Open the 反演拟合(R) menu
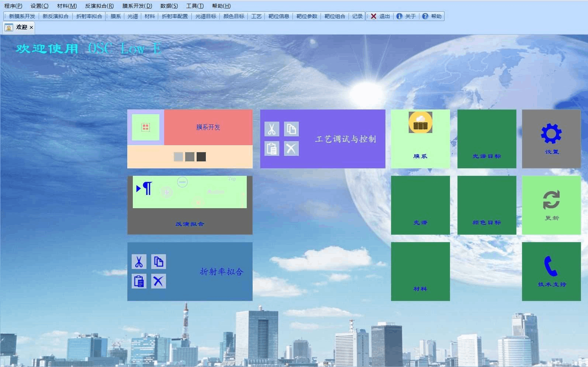The width and height of the screenshot is (588, 367). 99,6
